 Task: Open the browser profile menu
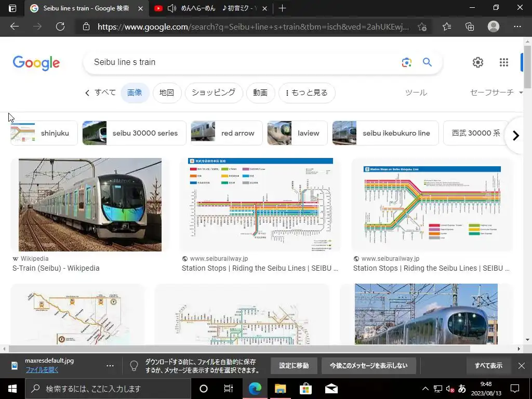click(x=494, y=26)
